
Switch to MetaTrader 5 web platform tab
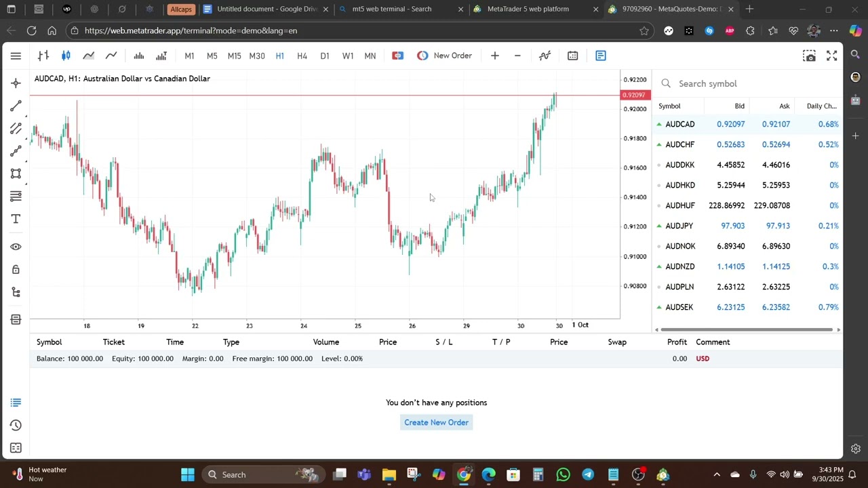point(536,9)
